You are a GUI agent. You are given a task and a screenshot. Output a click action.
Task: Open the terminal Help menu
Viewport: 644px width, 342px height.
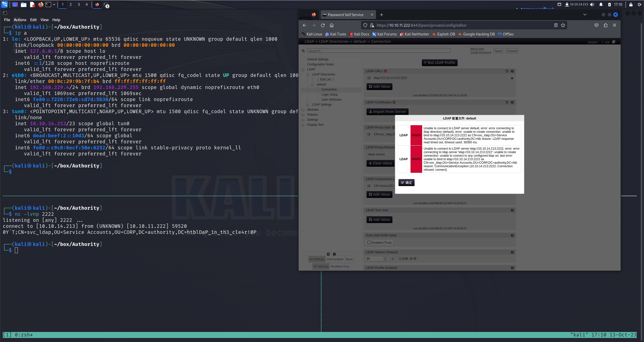tap(56, 20)
